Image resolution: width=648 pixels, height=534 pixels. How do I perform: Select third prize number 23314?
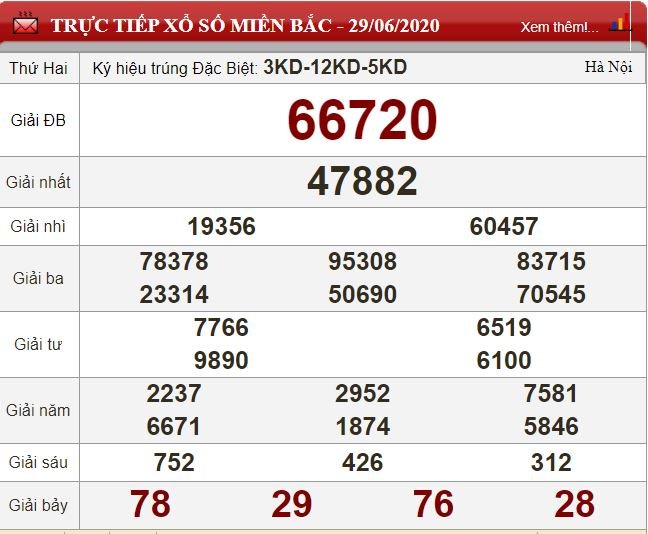[174, 294]
